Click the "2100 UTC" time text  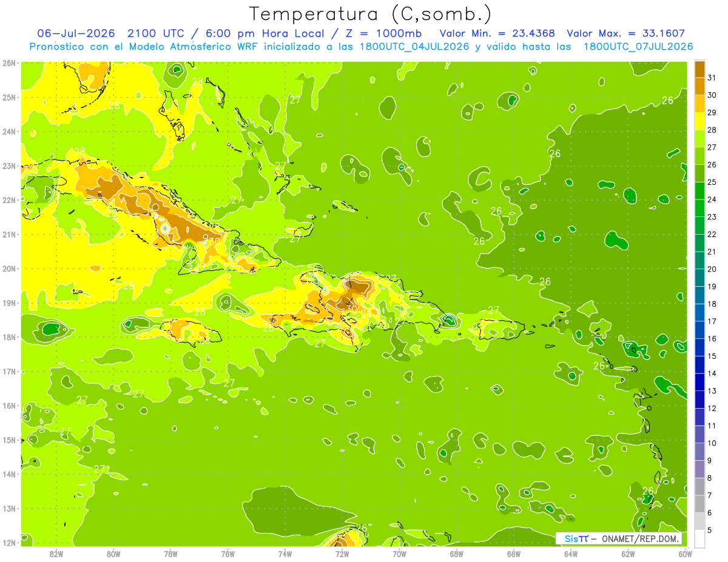[157, 33]
